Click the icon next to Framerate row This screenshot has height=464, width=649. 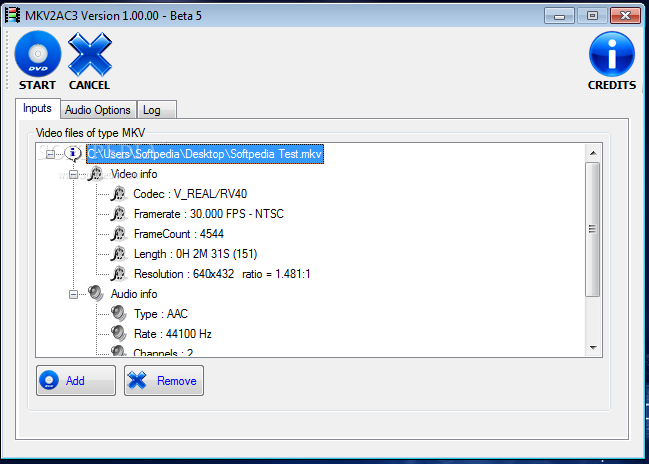(119, 214)
